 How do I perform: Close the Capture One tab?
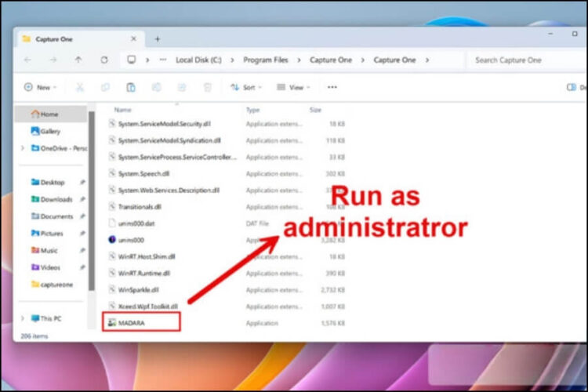pyautogui.click(x=133, y=38)
